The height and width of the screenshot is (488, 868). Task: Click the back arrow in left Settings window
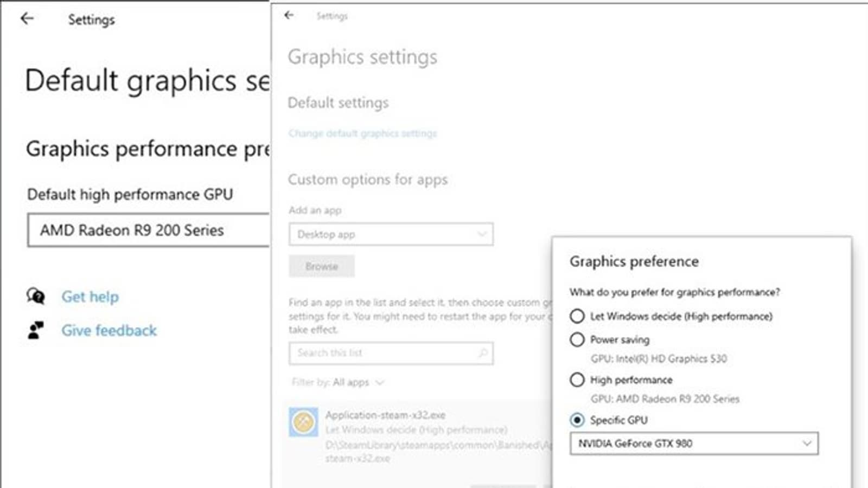click(27, 19)
